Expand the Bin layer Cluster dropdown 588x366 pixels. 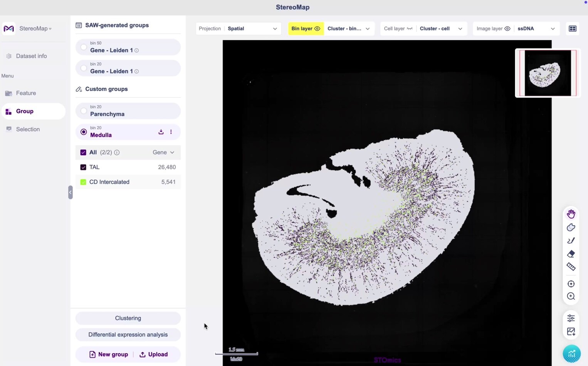click(349, 29)
